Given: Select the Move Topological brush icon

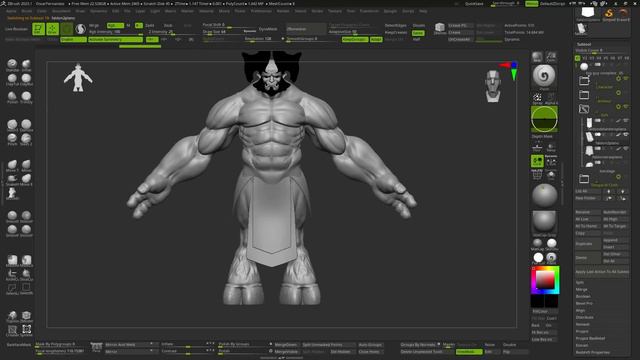Looking at the screenshot, I should pyautogui.click(x=12, y=165).
